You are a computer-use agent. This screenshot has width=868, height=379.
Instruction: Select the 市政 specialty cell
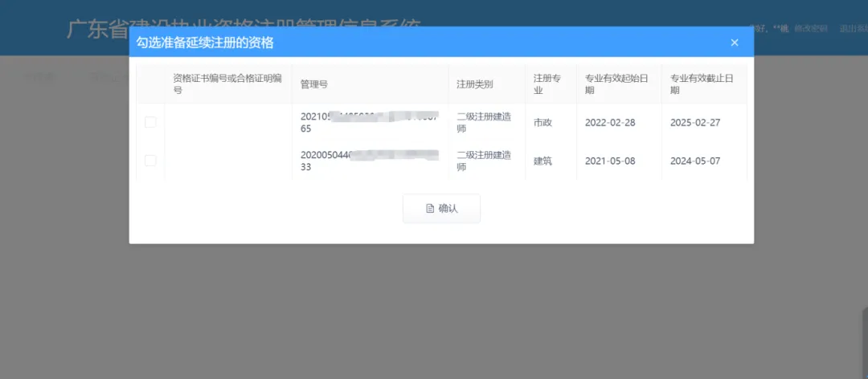543,123
